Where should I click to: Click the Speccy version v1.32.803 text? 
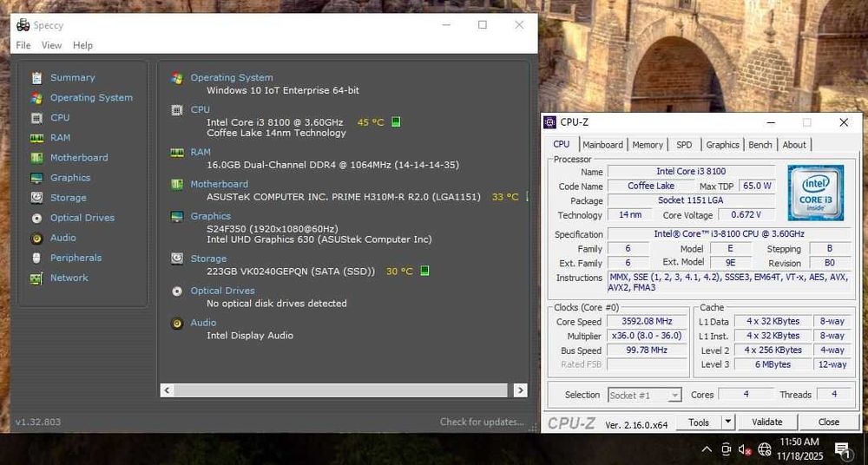38,422
